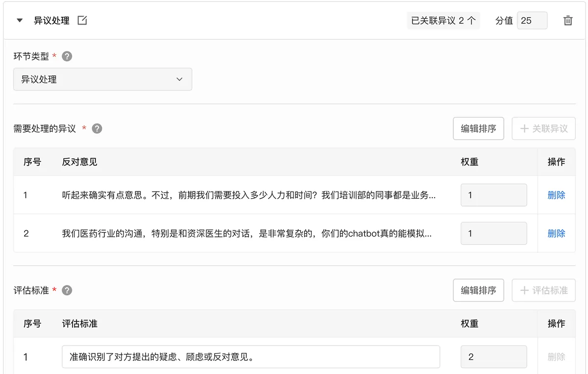Screen dimensions: 588x374
Task: Delete the second objection row
Action: pyautogui.click(x=556, y=234)
